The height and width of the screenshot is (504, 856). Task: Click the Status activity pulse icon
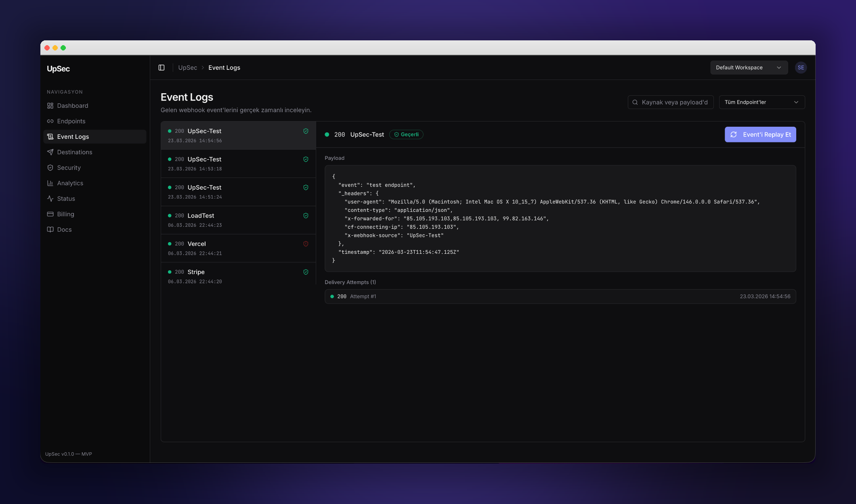(50, 199)
